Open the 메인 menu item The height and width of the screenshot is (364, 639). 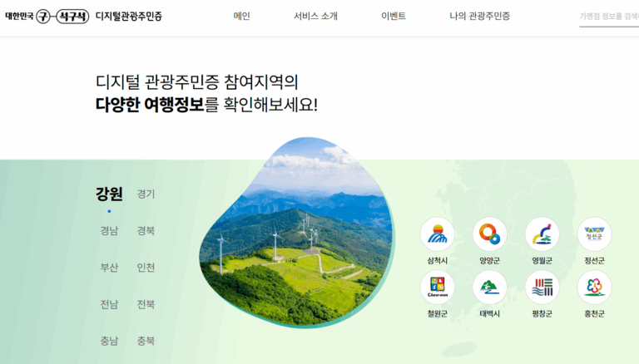pos(241,17)
